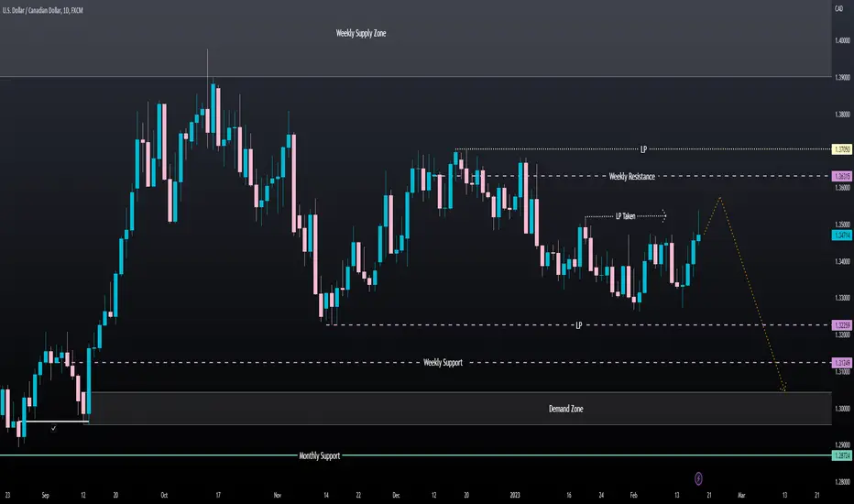Click the checkmark icon under the white line
Screen dimensions: 854x504
tap(53, 429)
